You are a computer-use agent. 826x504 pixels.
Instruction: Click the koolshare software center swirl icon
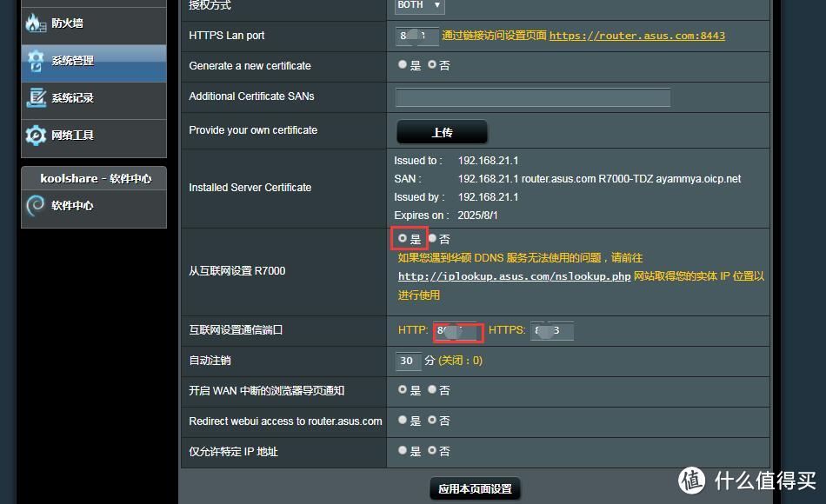[x=36, y=205]
